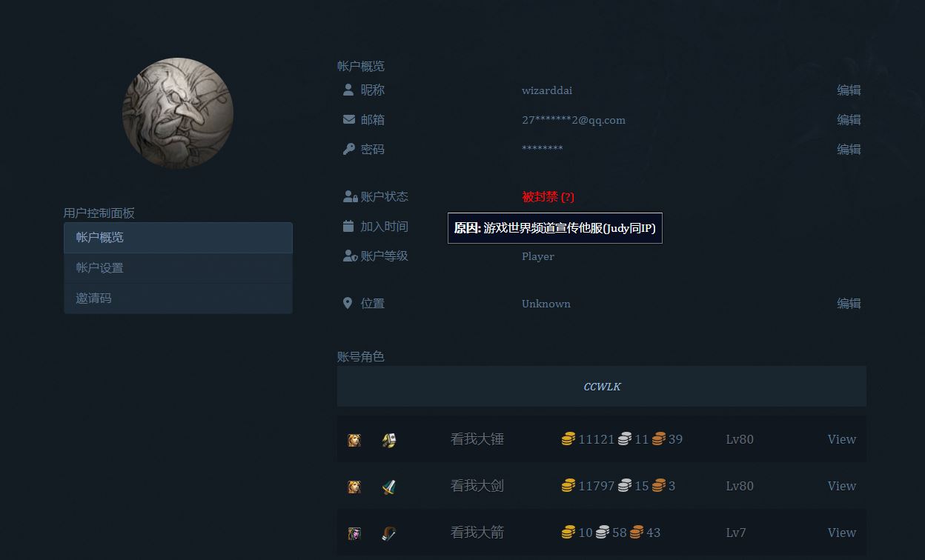The height and width of the screenshot is (560, 925).
Task: Click 编辑 next to the nickname wizarddai
Action: (849, 90)
